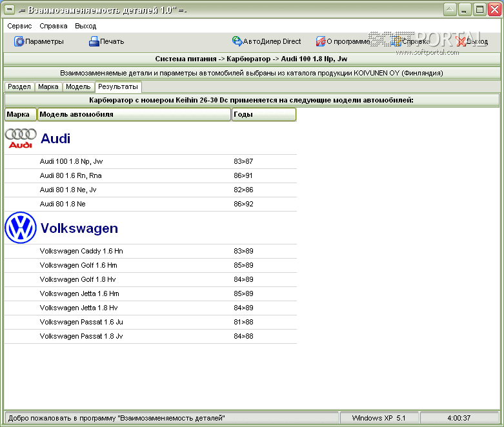This screenshot has height=427, width=504.
Task: Click the Годы column header
Action: [x=263, y=114]
